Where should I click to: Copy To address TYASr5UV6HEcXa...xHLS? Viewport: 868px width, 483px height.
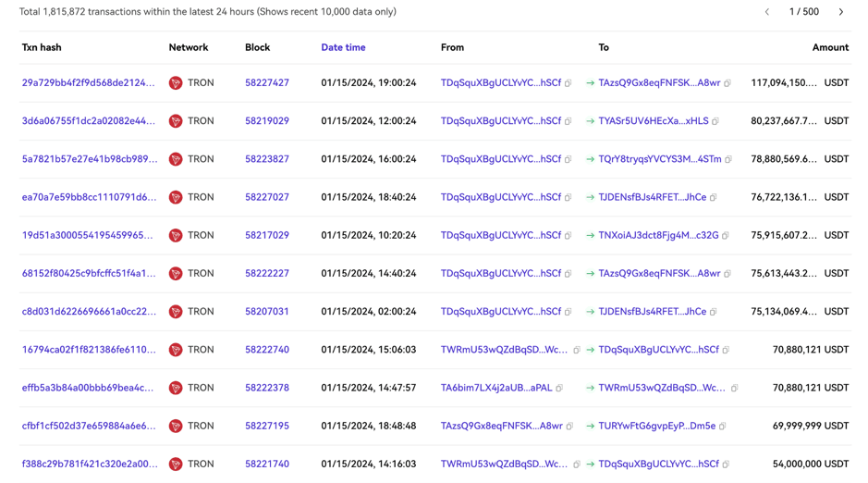coord(715,121)
